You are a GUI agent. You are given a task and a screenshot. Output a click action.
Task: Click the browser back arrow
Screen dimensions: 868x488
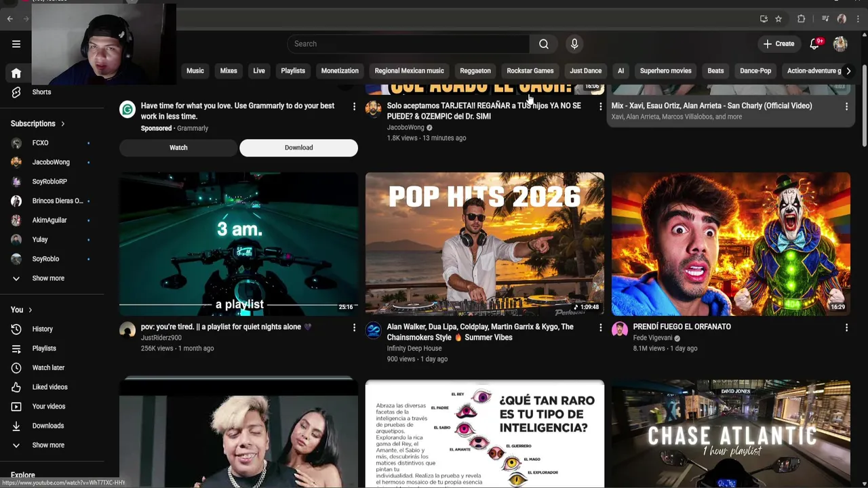coord(10,19)
